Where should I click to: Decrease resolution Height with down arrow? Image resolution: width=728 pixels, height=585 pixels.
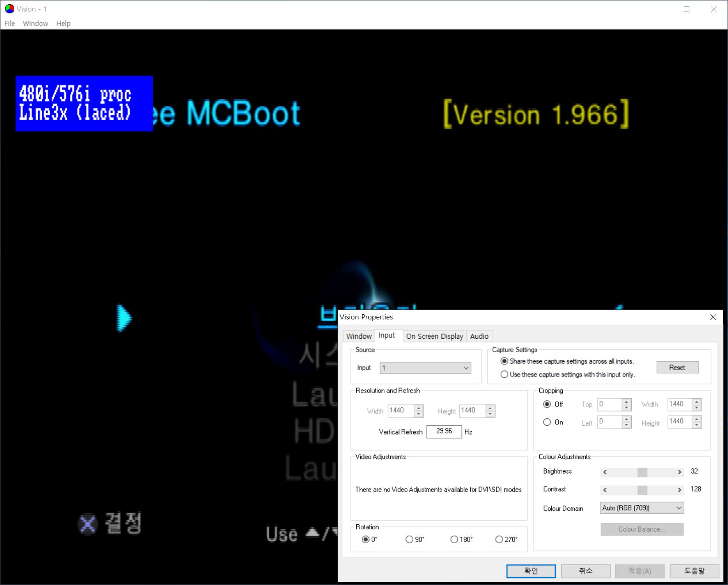click(491, 414)
